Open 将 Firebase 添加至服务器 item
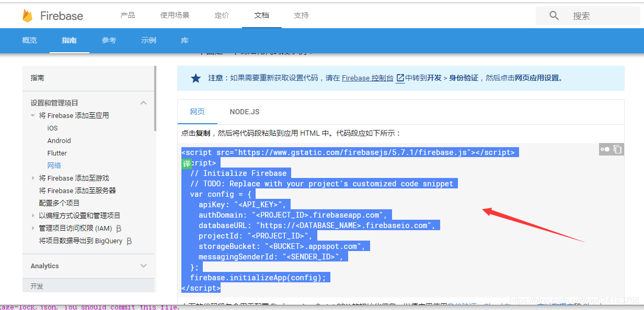Image resolution: width=644 pixels, height=310 pixels. coord(77,190)
